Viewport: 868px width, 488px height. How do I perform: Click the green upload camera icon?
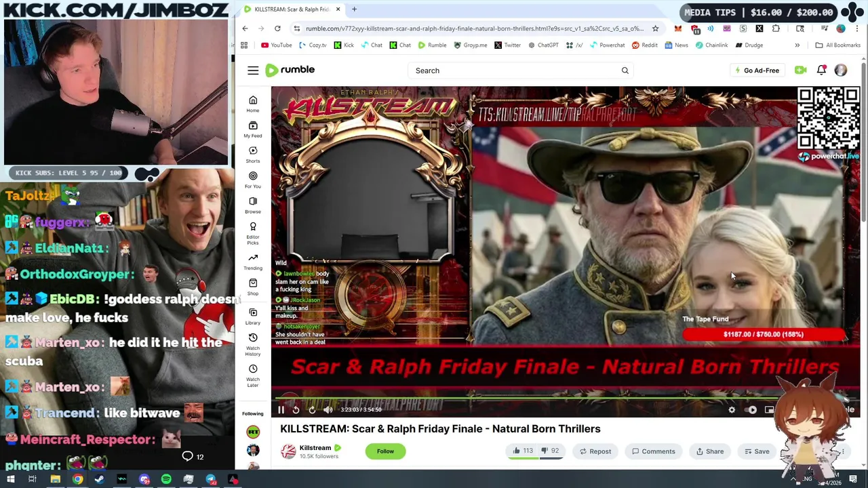[x=800, y=70]
